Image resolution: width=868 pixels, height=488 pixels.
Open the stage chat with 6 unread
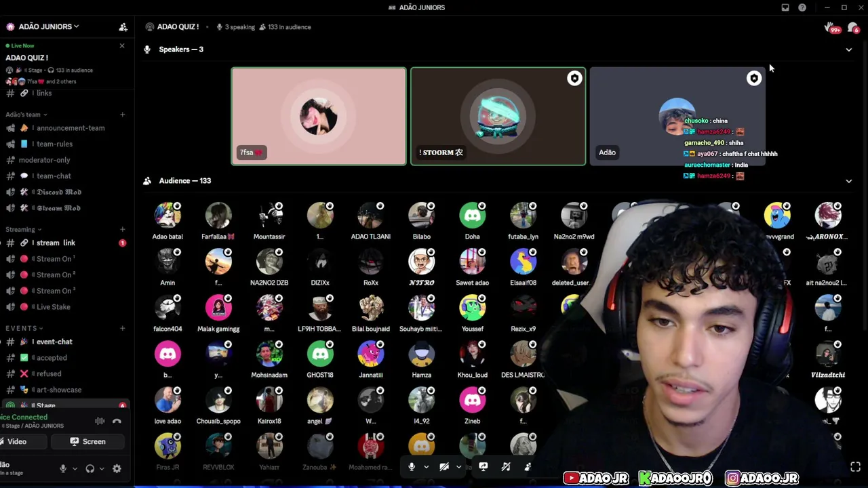tap(853, 28)
